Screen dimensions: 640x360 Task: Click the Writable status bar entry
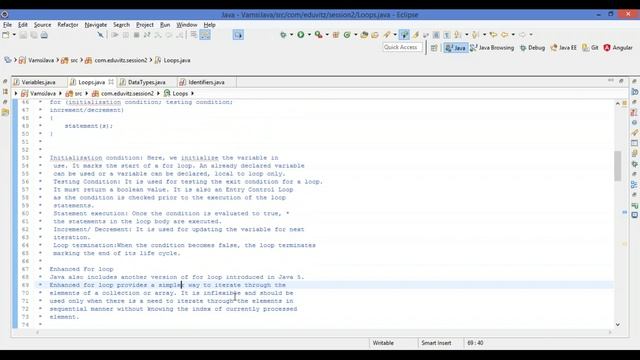click(383, 343)
